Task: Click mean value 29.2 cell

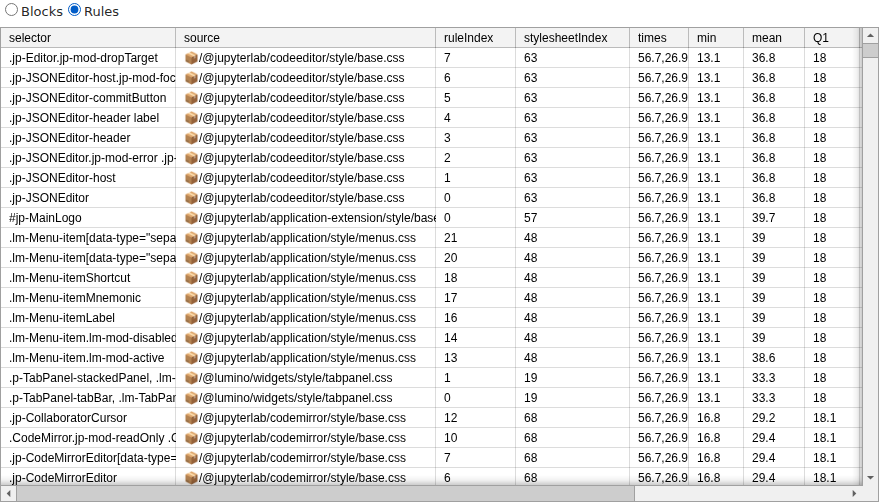Action: pyautogui.click(x=774, y=418)
